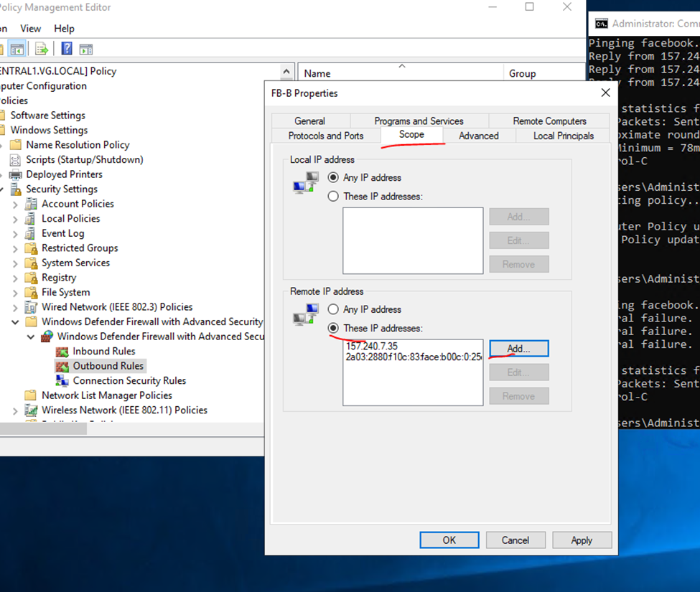
Task: Expand the Registry tree node
Action: tap(15, 278)
